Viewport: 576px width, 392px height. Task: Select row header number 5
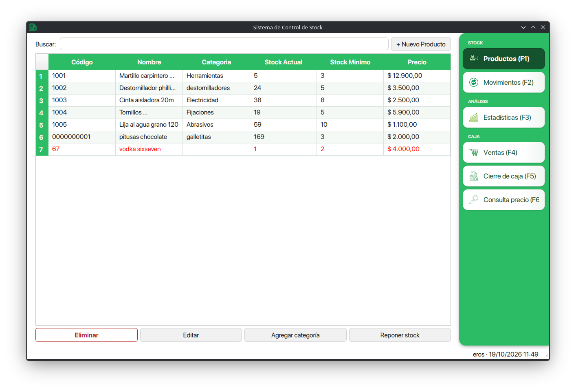(x=42, y=125)
